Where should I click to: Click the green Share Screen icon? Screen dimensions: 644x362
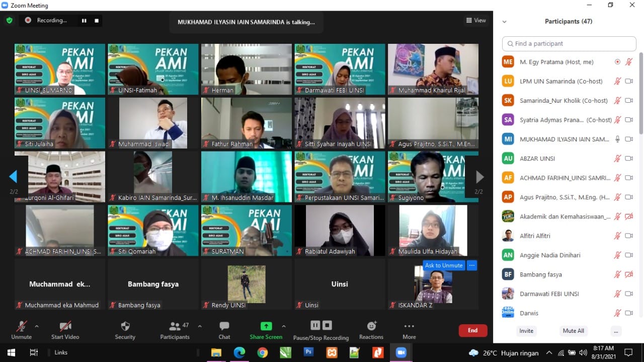pyautogui.click(x=266, y=326)
